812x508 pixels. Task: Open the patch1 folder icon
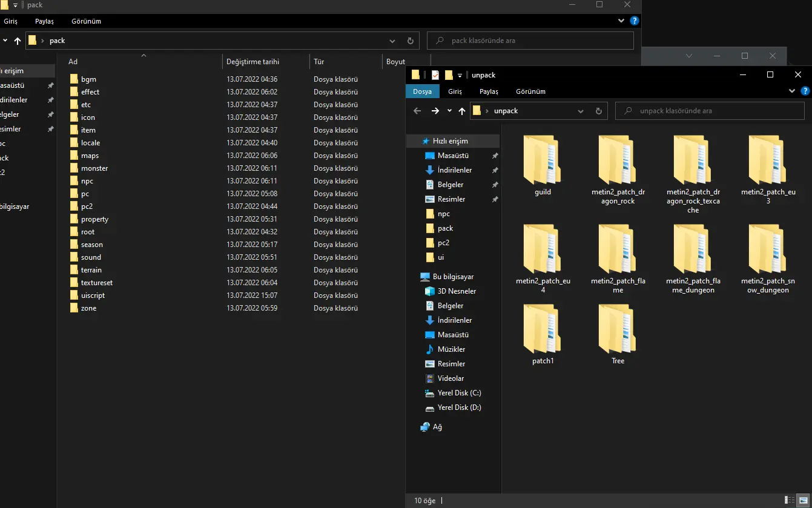pos(543,329)
